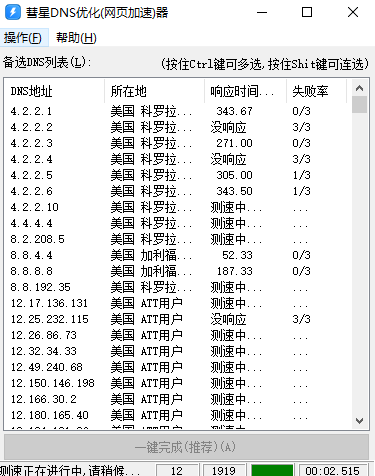This screenshot has width=375, height=476.
Task: Minimize the DNS optimizer window
Action: pyautogui.click(x=262, y=13)
